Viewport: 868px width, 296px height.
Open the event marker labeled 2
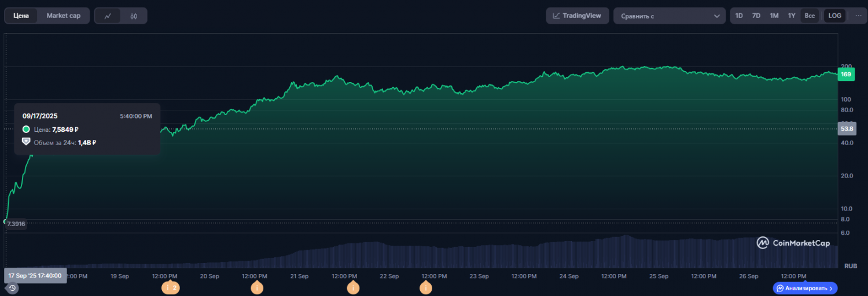point(171,287)
